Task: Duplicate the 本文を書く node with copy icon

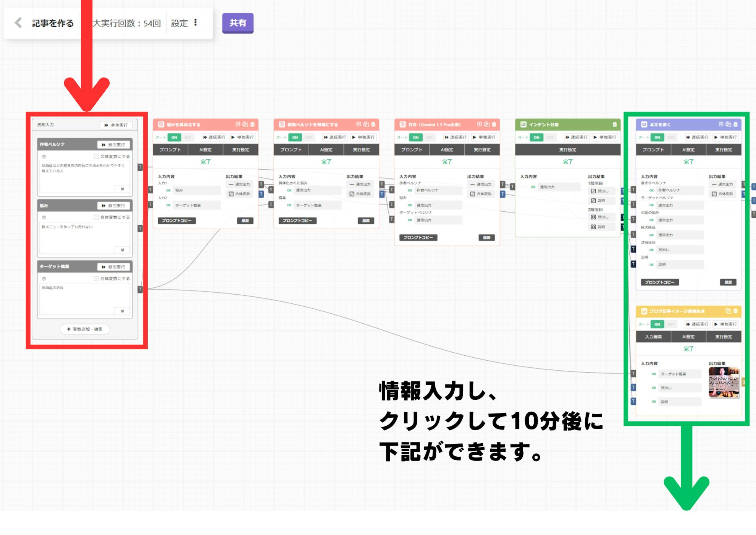Action: 728,124
